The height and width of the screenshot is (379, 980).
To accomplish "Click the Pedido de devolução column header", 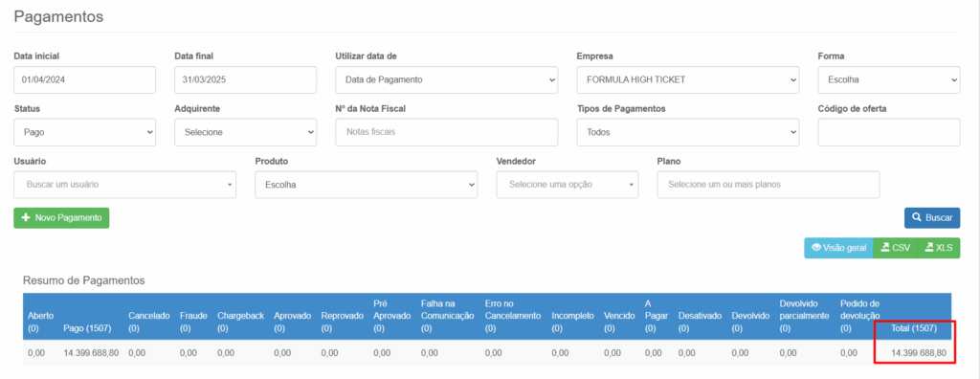I will point(860,316).
